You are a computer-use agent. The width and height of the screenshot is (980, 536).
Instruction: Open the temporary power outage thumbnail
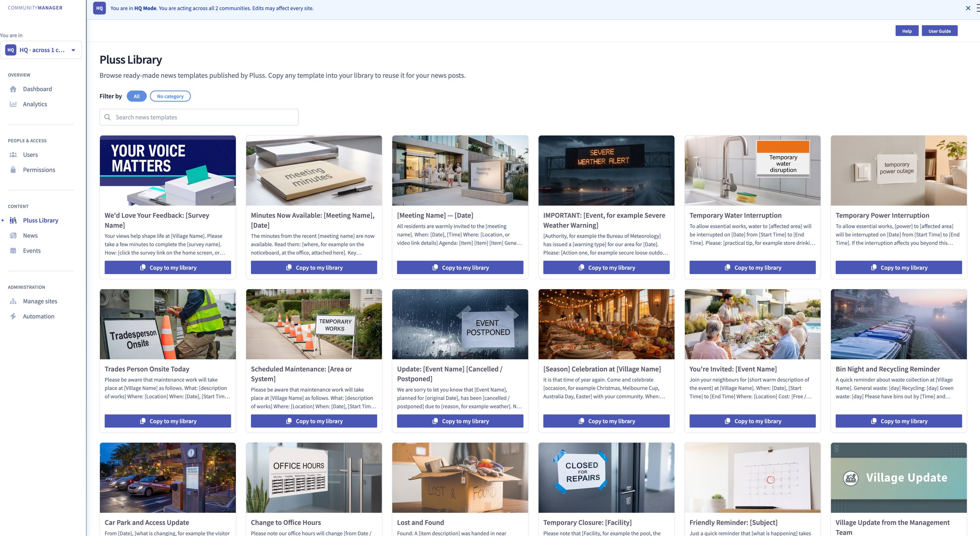pos(899,171)
